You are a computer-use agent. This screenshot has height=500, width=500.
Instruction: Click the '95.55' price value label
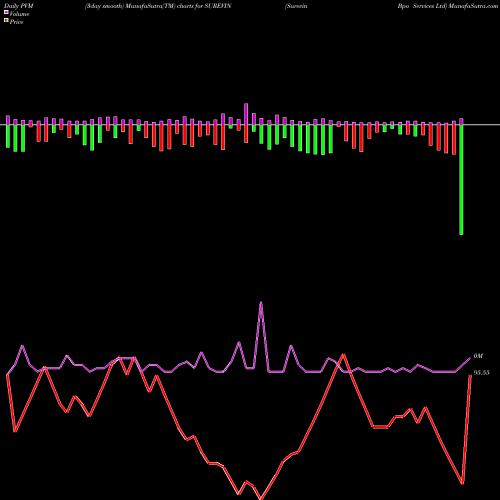point(482,373)
